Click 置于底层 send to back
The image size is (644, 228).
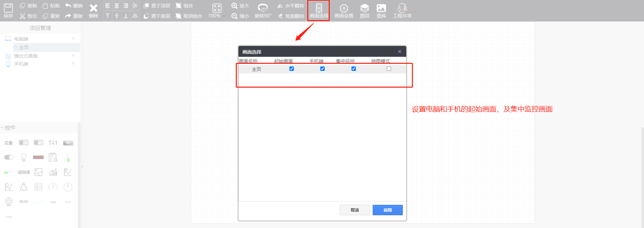click(157, 16)
